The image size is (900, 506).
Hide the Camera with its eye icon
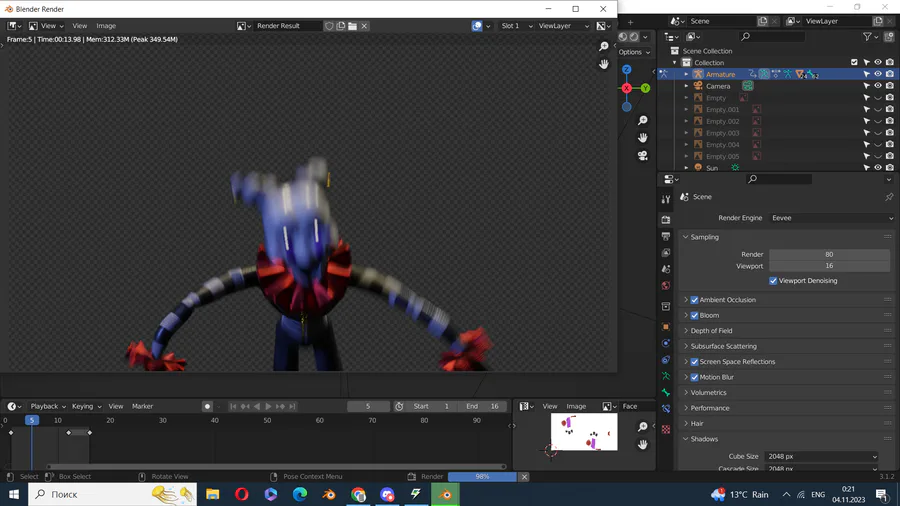click(x=878, y=86)
